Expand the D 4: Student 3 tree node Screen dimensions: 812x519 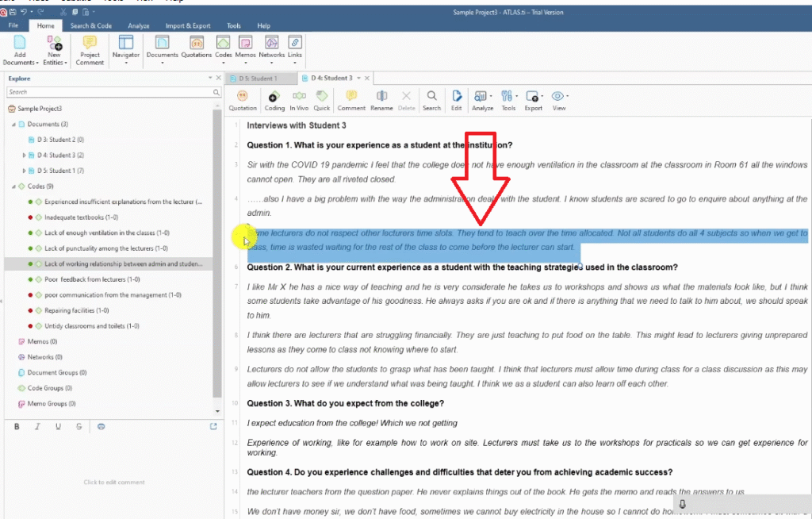click(24, 156)
